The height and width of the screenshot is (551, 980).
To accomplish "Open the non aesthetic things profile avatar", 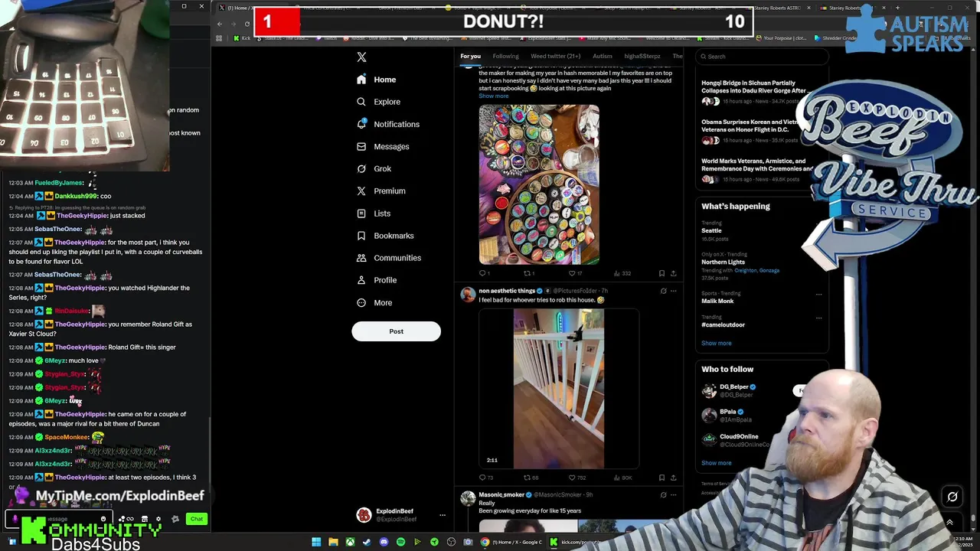I will click(467, 295).
